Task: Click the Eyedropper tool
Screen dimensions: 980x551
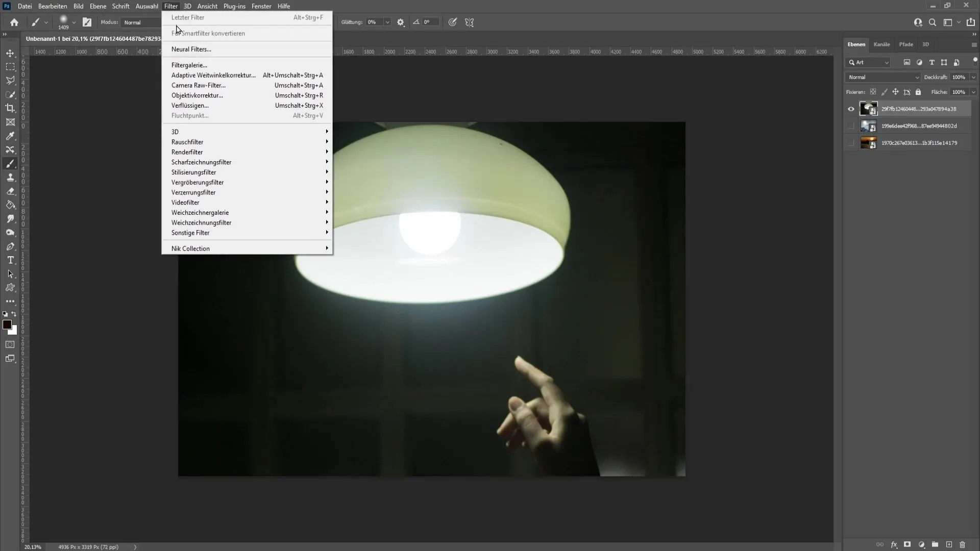Action: (10, 135)
